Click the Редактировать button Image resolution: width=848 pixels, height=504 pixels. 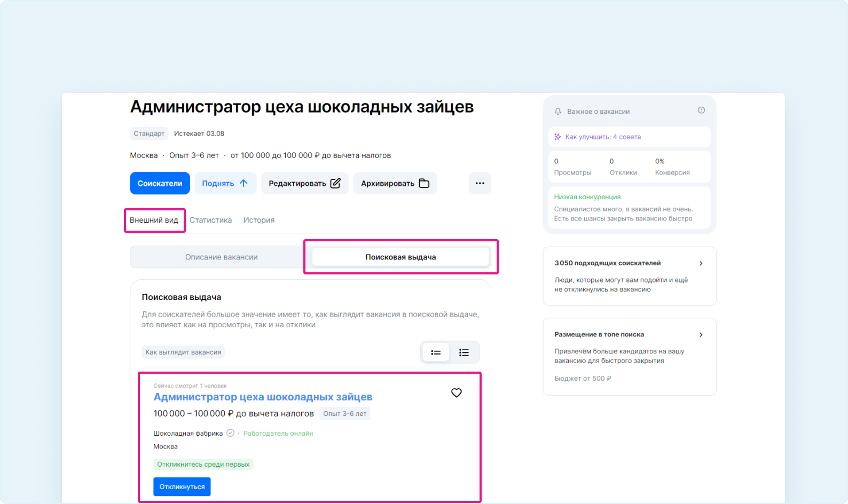pyautogui.click(x=305, y=183)
